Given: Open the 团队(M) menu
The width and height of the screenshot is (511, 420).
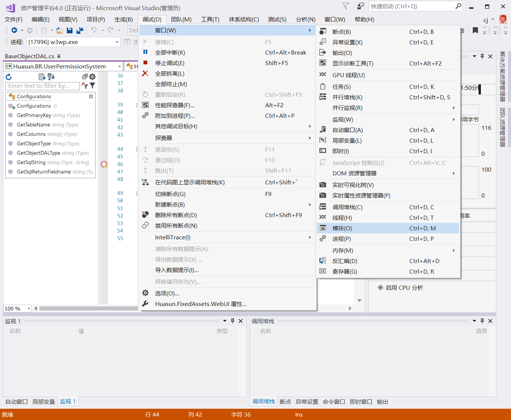Looking at the screenshot, I should [x=181, y=20].
